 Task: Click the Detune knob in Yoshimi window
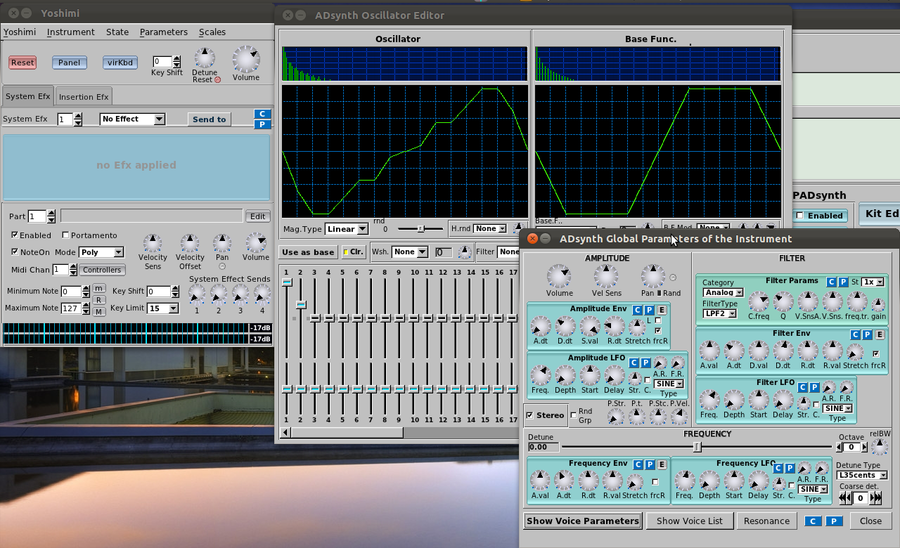205,57
